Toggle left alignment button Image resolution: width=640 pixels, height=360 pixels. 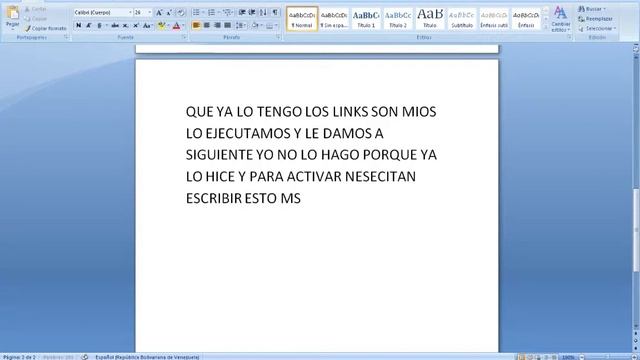(196, 26)
